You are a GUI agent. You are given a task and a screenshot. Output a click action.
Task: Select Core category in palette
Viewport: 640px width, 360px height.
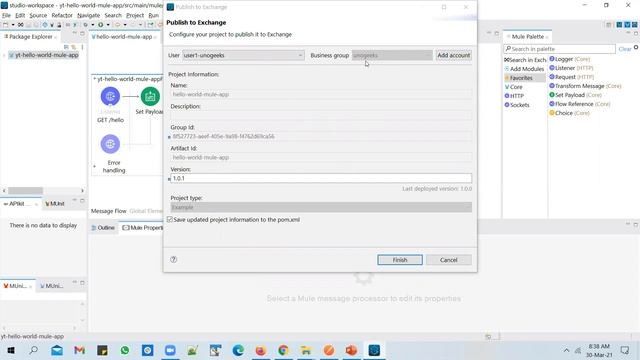tap(513, 87)
